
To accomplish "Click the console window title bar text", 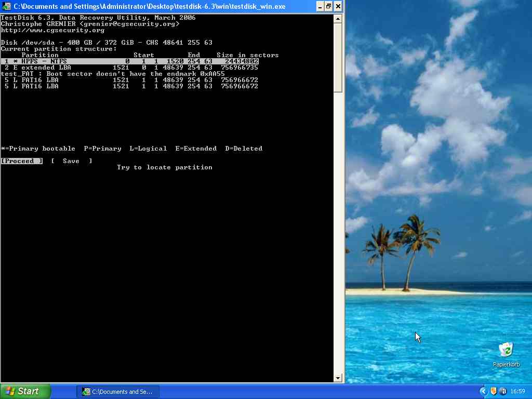I will [150, 6].
